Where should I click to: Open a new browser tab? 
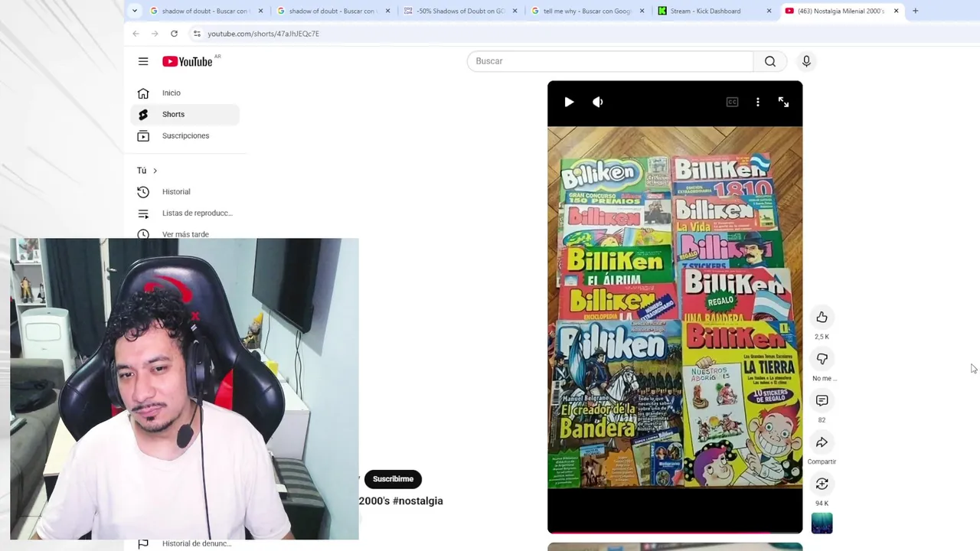click(915, 11)
